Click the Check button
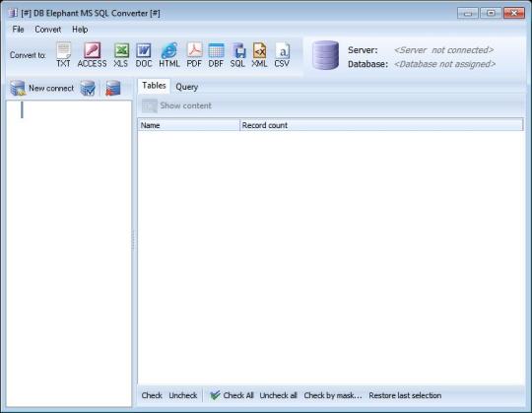The image size is (532, 413). pos(152,395)
